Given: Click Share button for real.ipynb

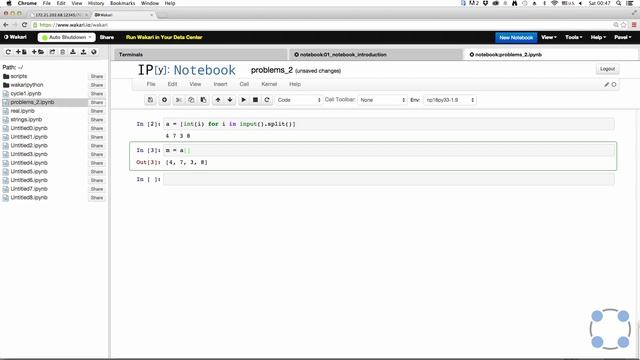Looking at the screenshot, I should [97, 111].
